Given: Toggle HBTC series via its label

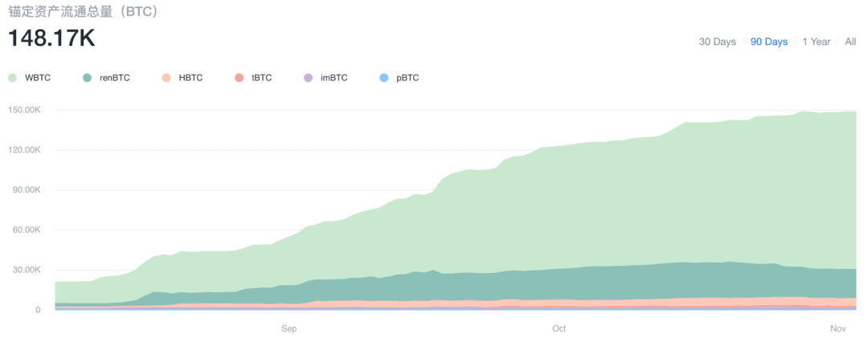Looking at the screenshot, I should pos(190,78).
